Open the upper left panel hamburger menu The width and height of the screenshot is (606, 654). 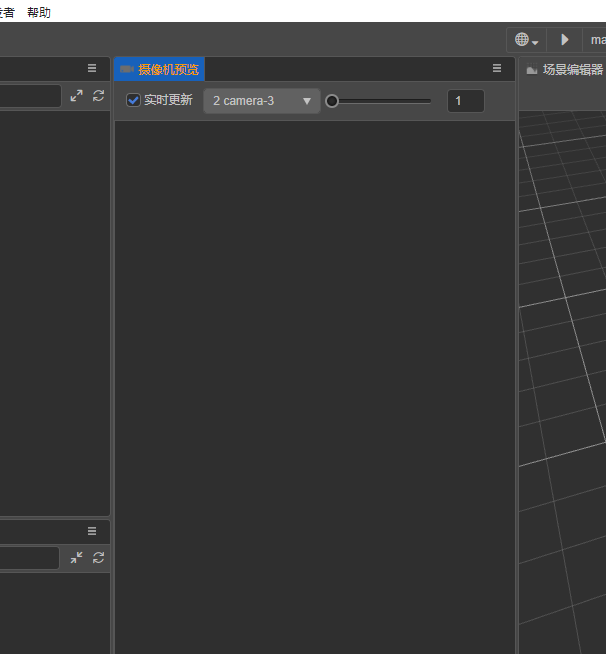tap(92, 68)
